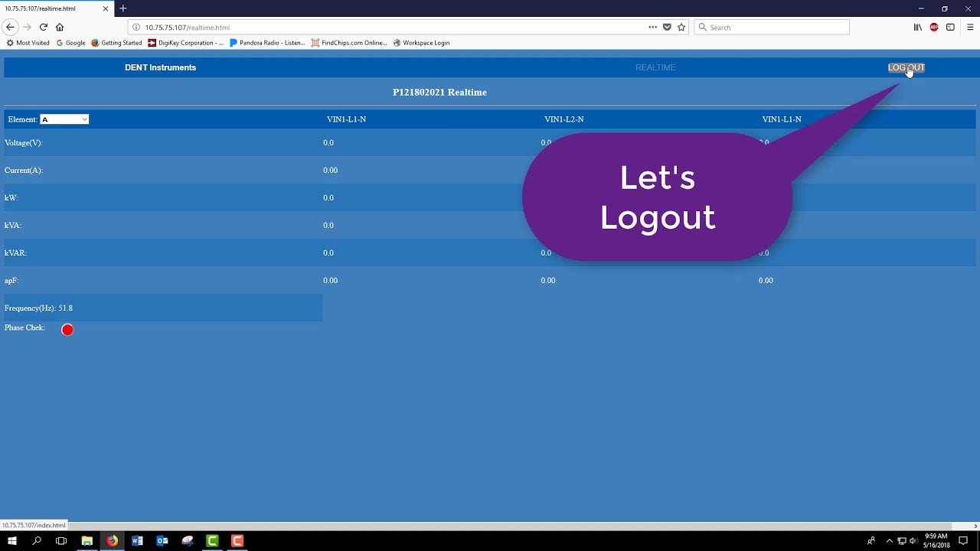
Task: Open the page actions three-dot menu
Action: (x=652, y=27)
